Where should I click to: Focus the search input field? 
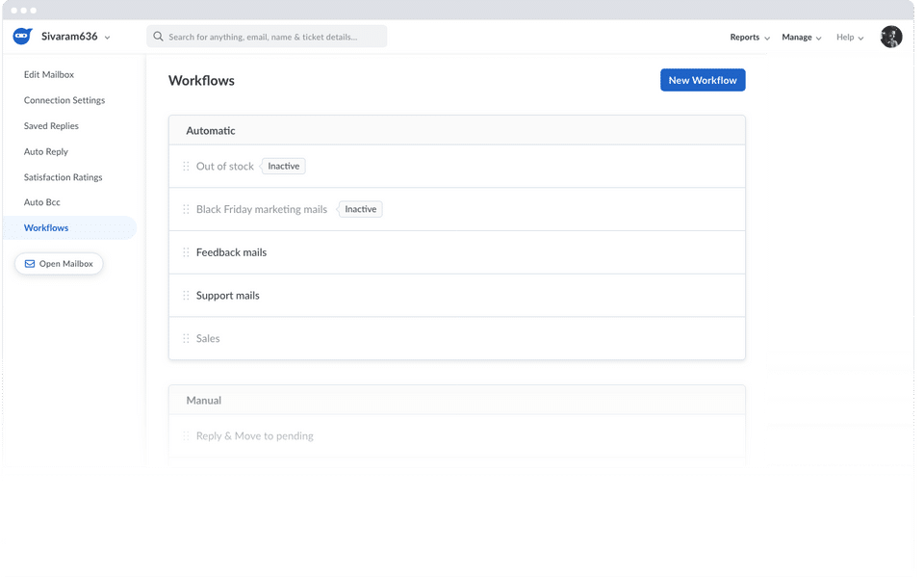[x=274, y=37]
